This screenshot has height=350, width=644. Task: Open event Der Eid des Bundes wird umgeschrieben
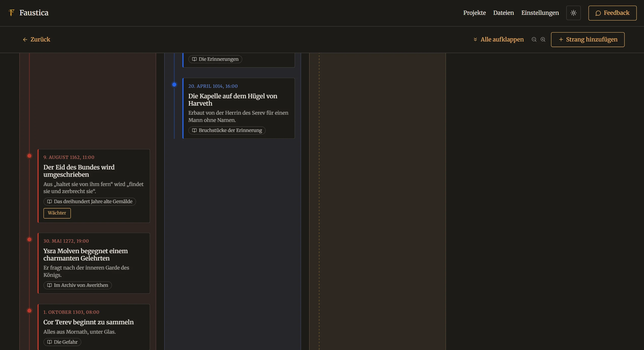click(x=79, y=171)
